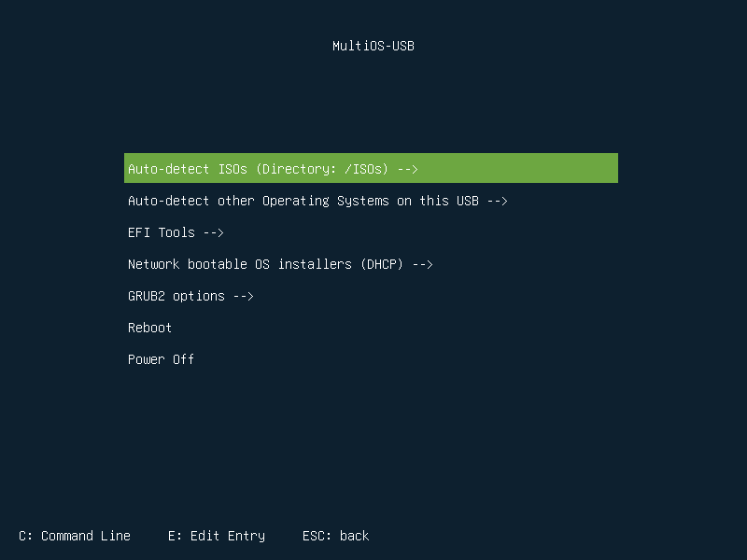
Task: Choose the /ISOs directory boot entry
Action: pyautogui.click(x=271, y=169)
